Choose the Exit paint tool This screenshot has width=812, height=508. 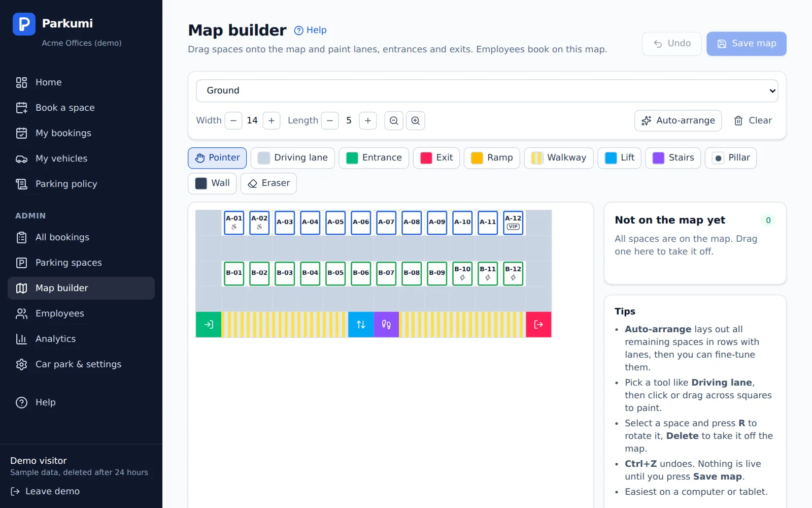(x=436, y=158)
